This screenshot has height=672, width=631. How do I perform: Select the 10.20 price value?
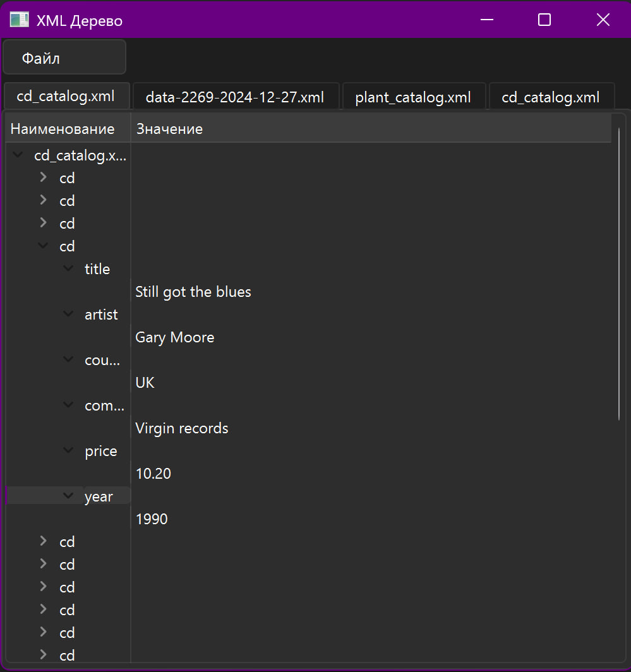click(153, 474)
